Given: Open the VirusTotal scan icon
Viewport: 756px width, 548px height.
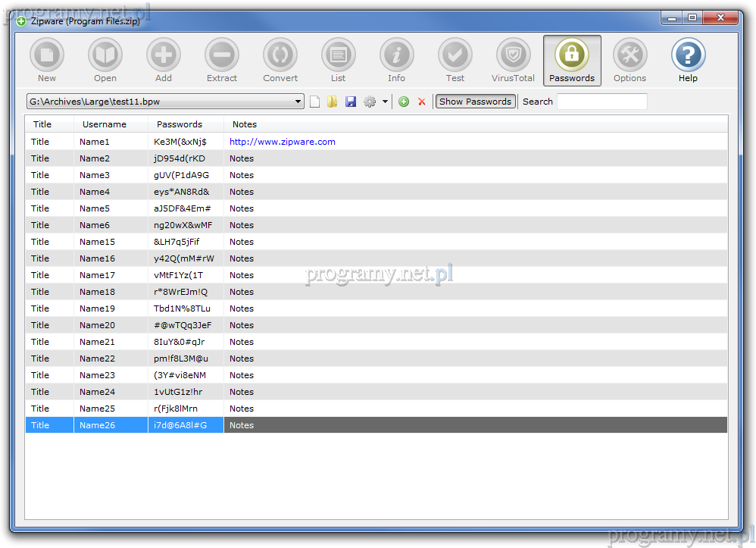Looking at the screenshot, I should click(x=513, y=56).
